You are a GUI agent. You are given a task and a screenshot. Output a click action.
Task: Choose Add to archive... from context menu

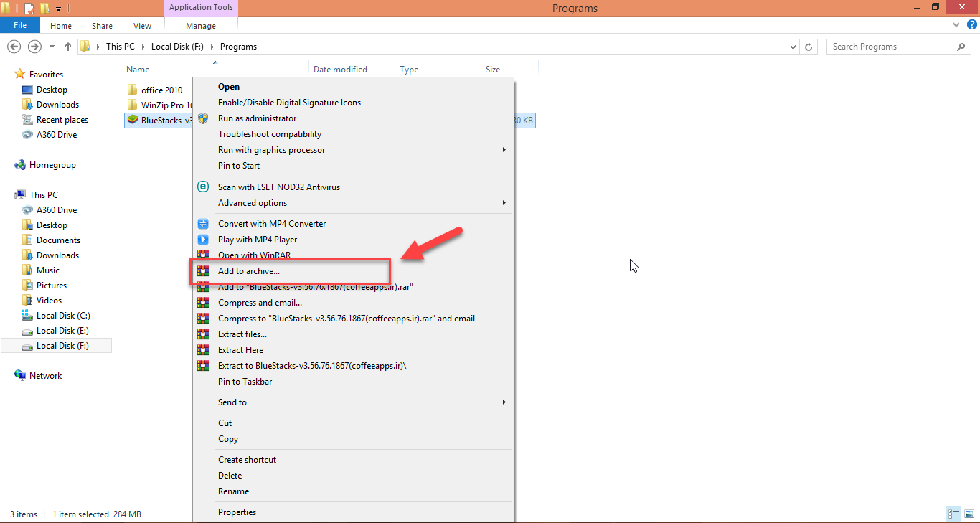click(x=249, y=271)
